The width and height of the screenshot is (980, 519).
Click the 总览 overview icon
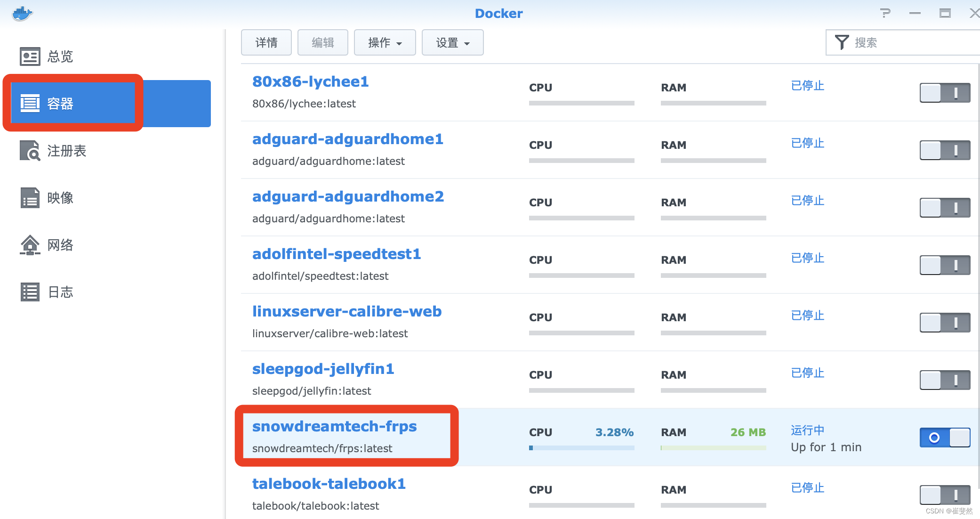click(x=30, y=57)
